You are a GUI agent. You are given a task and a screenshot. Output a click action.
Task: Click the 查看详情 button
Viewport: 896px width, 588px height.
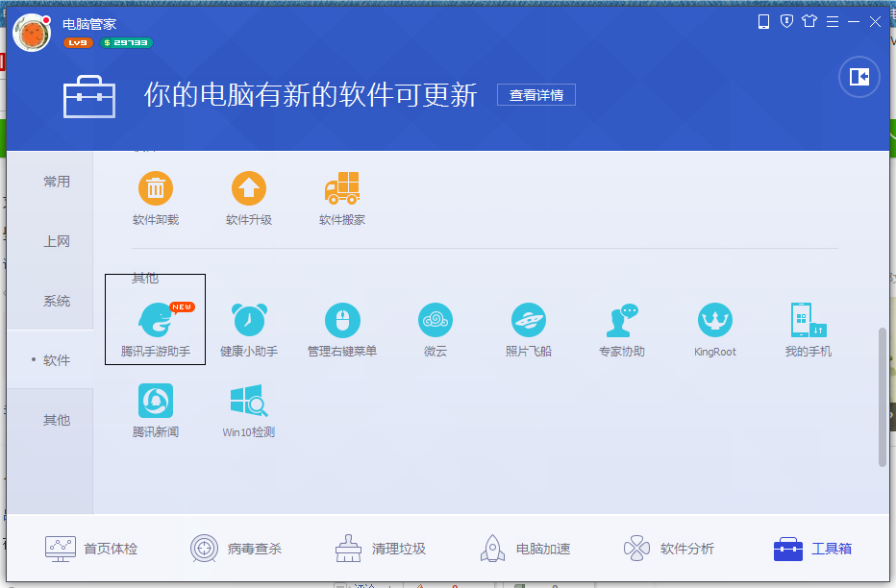536,95
